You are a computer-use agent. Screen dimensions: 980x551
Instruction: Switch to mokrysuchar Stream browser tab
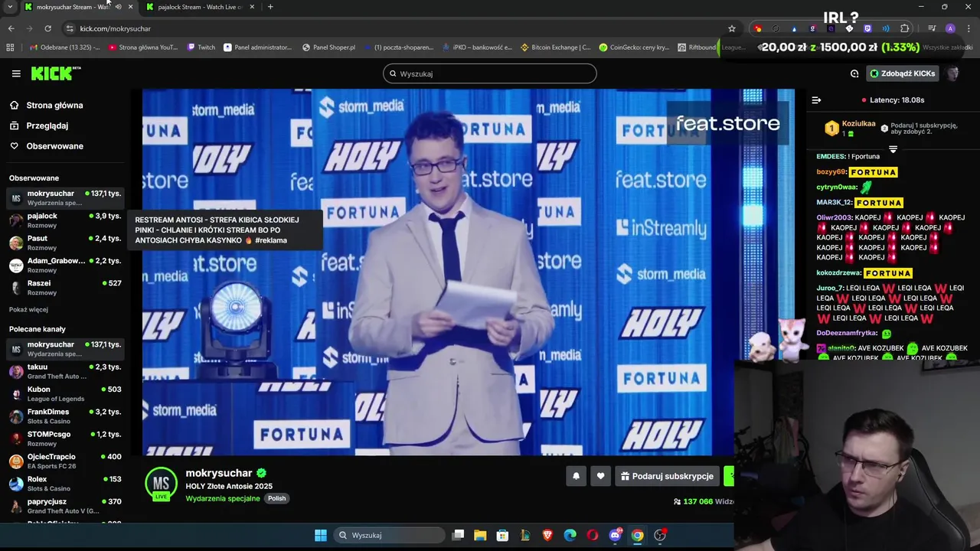[73, 7]
